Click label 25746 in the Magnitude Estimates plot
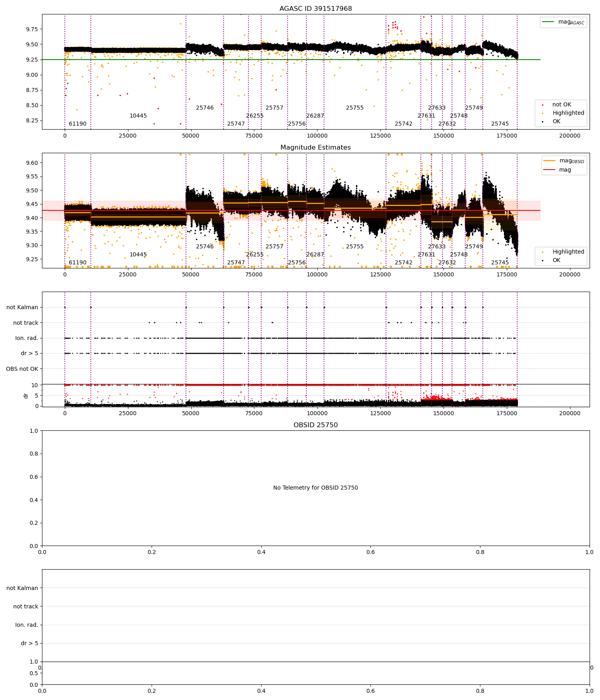The image size is (600, 700). 205,247
